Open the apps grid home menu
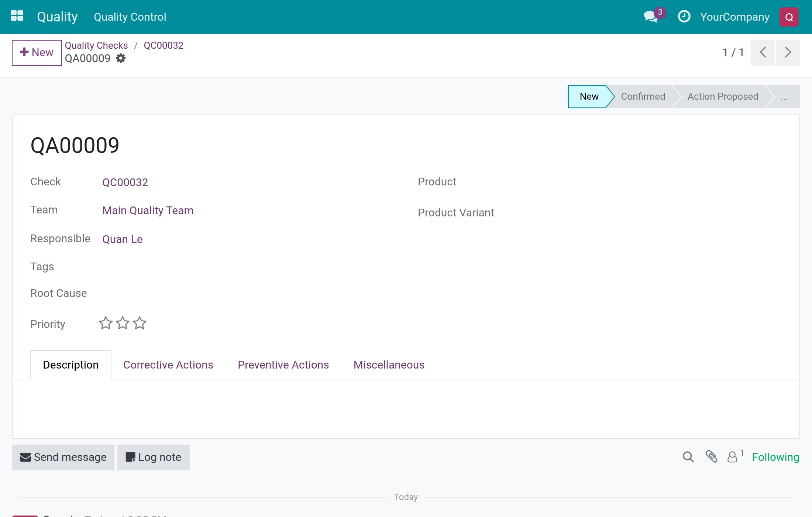812x517 pixels. [x=17, y=16]
